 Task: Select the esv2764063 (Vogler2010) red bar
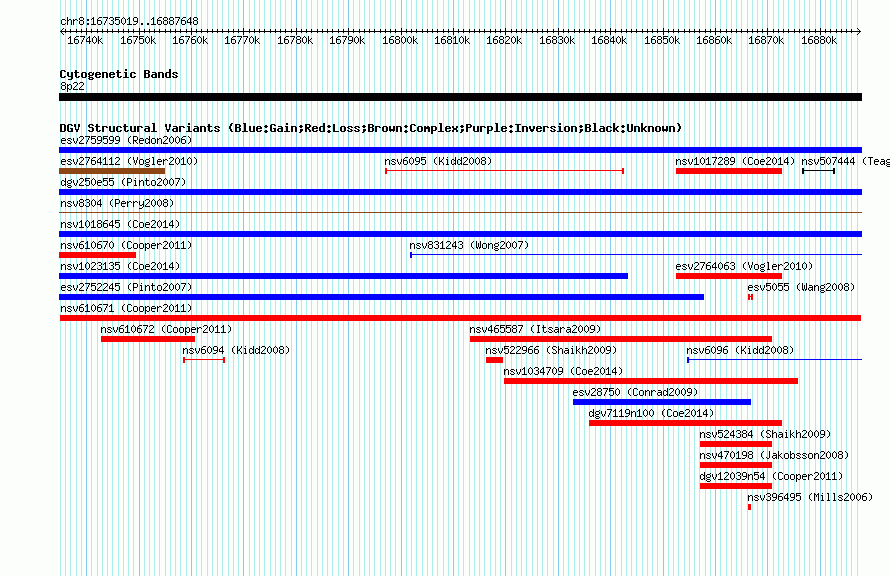click(729, 276)
